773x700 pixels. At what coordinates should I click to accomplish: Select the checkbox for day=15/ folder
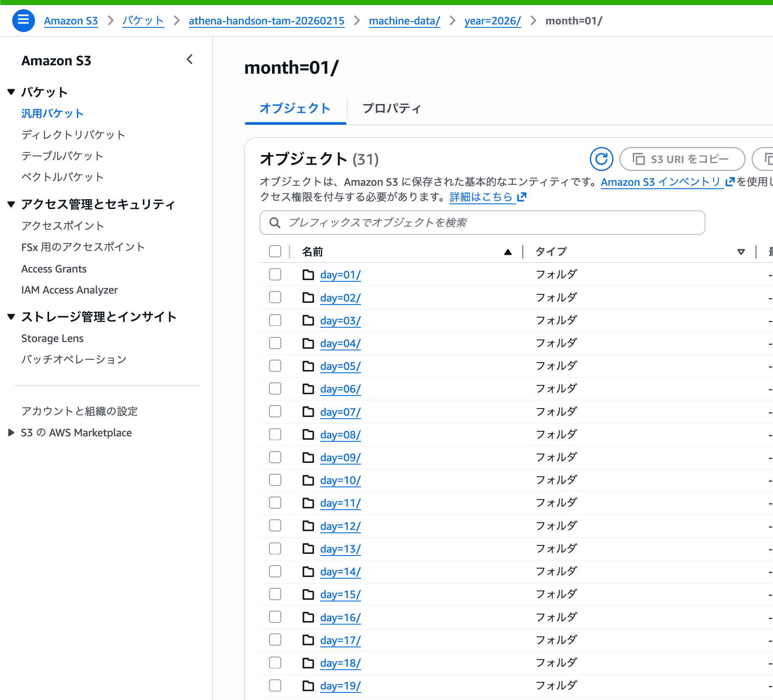(275, 594)
